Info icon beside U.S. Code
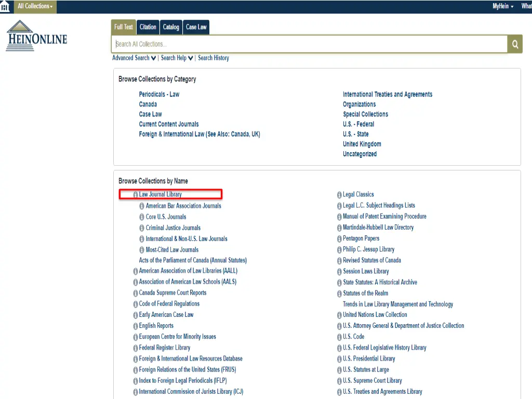The image size is (532, 399). 339,337
